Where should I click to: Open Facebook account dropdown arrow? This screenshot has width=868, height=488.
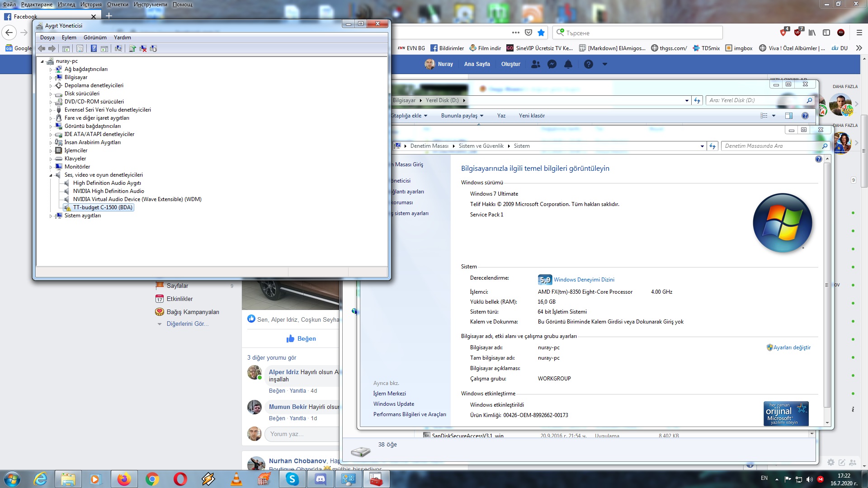pyautogui.click(x=604, y=64)
